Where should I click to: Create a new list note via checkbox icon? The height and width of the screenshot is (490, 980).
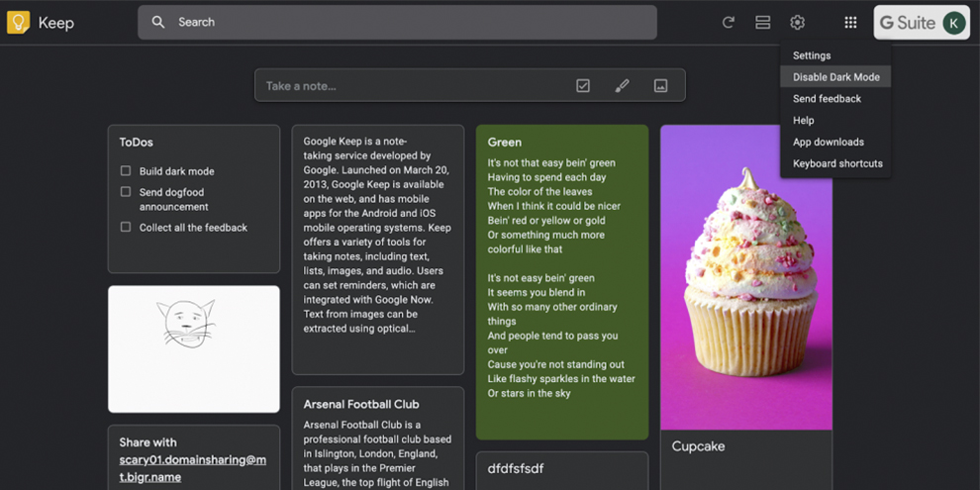coord(582,85)
